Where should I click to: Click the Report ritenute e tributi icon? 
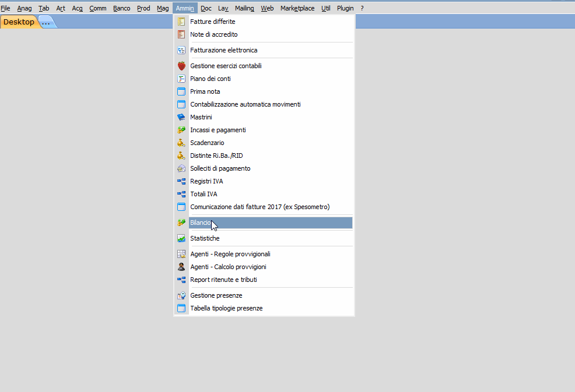click(181, 280)
